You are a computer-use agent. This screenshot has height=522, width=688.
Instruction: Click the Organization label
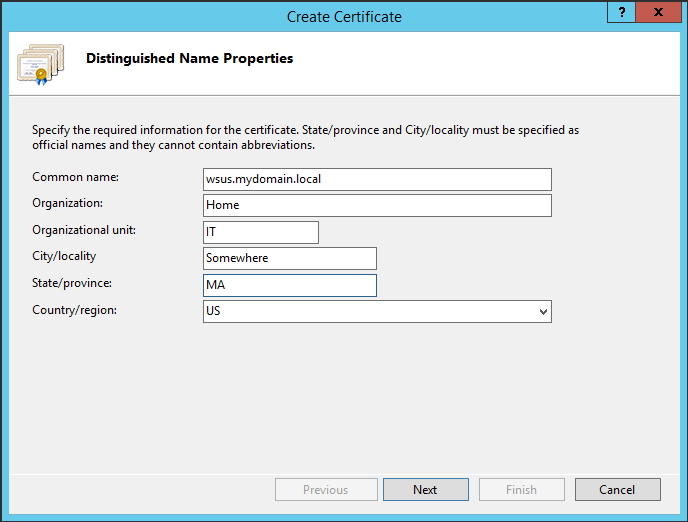[x=68, y=204]
